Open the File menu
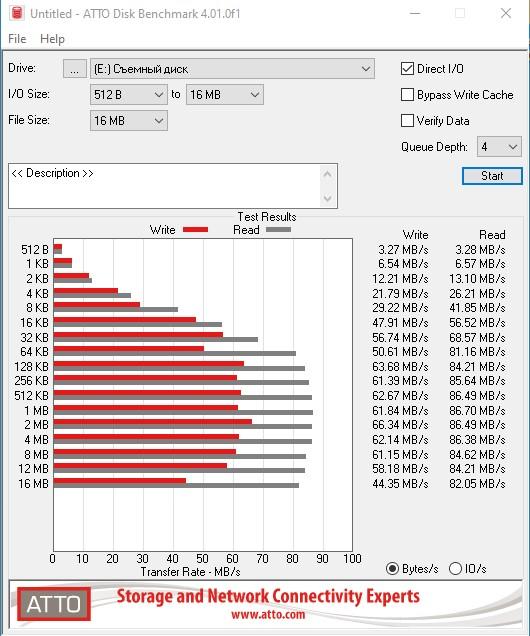The height and width of the screenshot is (636, 530). (17, 39)
